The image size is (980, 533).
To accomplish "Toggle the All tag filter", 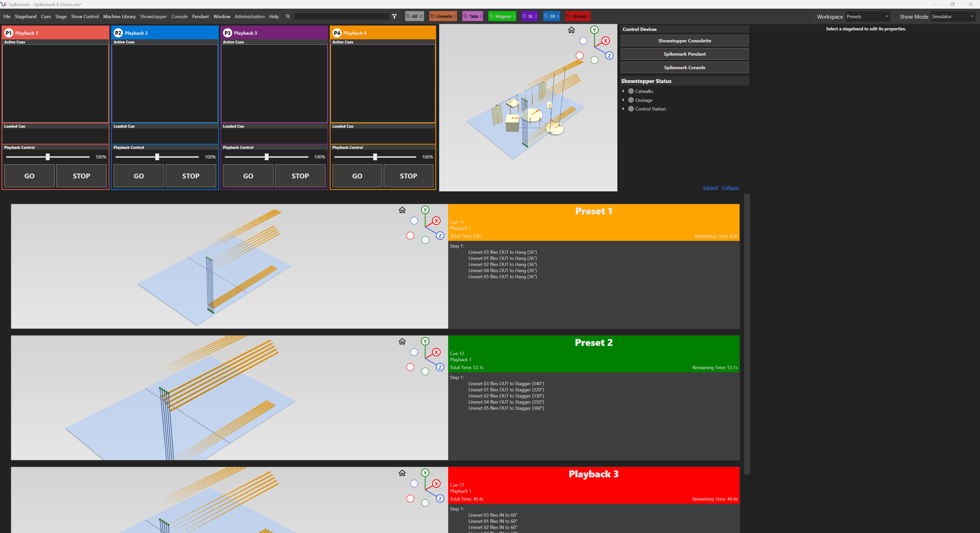I will point(414,16).
